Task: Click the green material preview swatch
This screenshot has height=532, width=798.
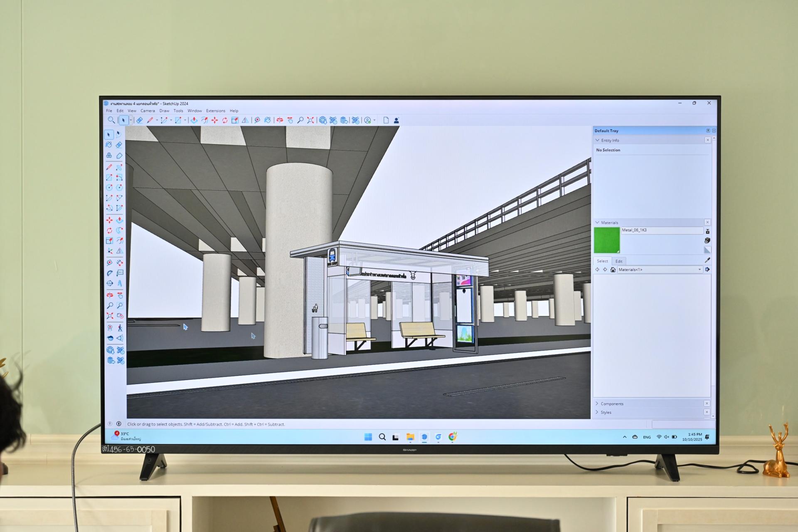Action: pyautogui.click(x=607, y=240)
